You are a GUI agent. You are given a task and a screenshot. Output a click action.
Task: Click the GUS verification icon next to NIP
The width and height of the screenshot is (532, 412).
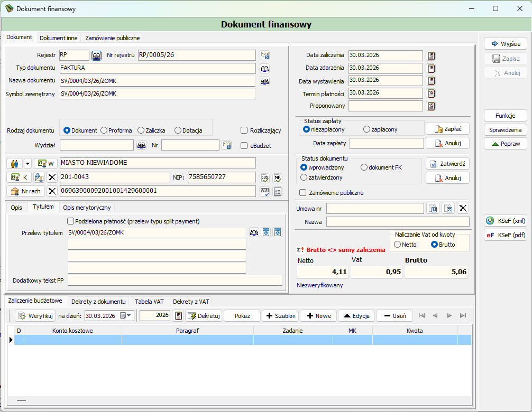tap(264, 178)
